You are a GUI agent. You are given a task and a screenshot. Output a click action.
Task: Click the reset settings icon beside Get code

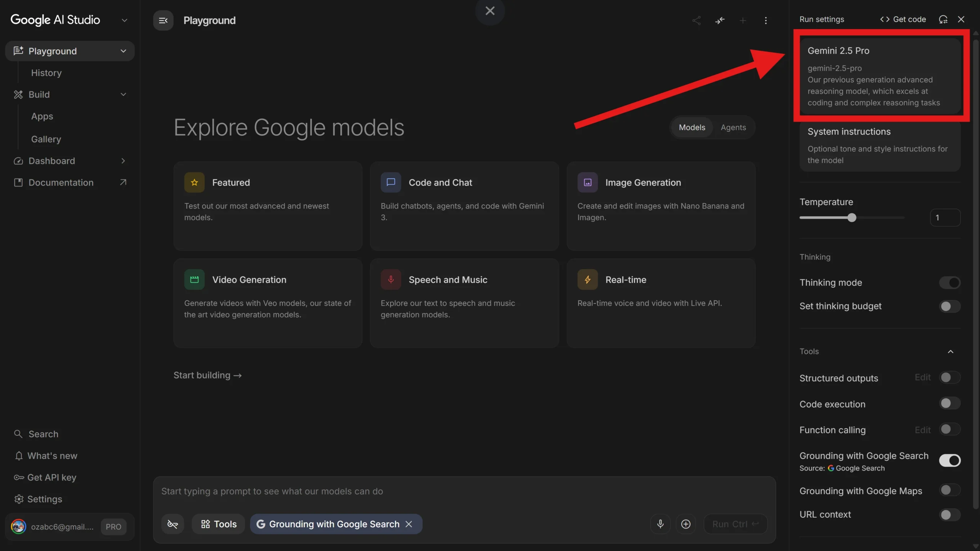[943, 19]
